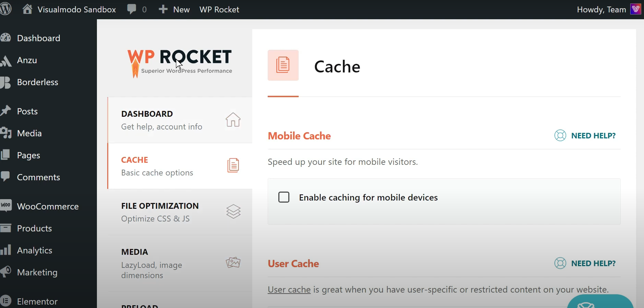Click the large Cache page header icon
Screen dimensions: 644x308
283,65
